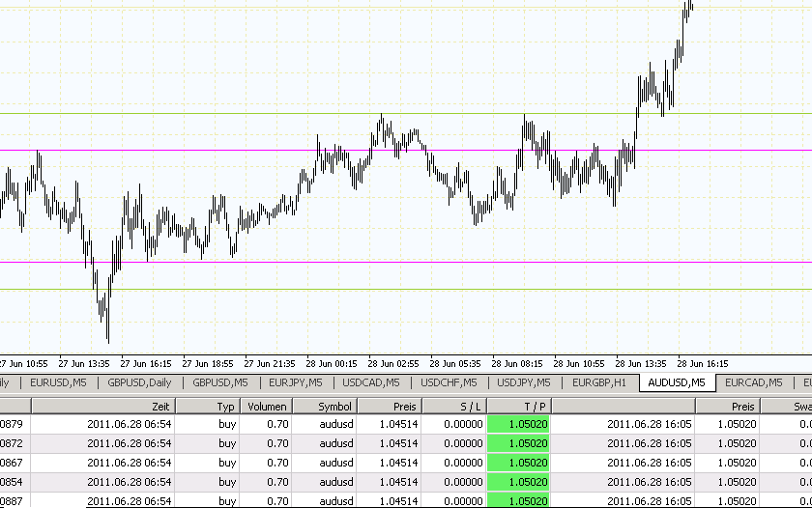Select the order row ending in 0879
812x508 pixels.
pos(97,425)
